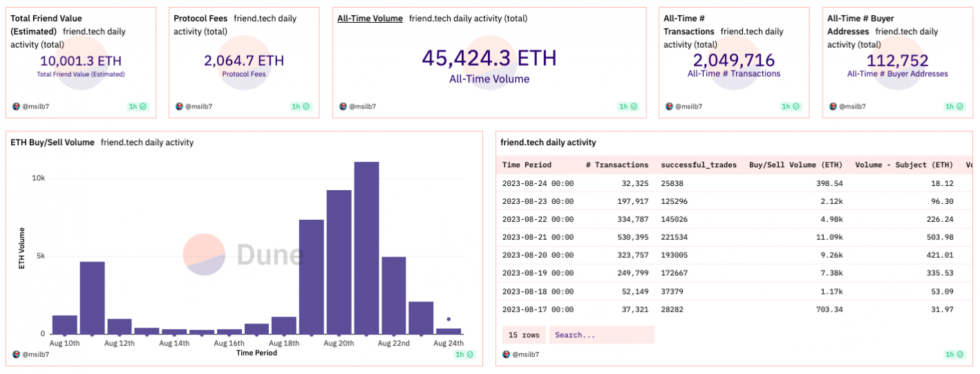Screen dimensions: 980x374
Task: Select the 398.54 Buy/Sell Volume cell
Action: click(x=829, y=183)
